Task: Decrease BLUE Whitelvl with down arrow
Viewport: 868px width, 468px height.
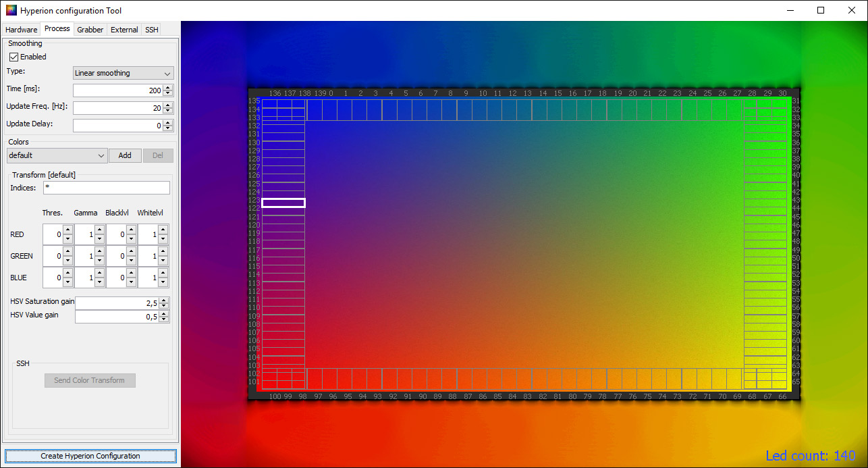Action: click(163, 282)
